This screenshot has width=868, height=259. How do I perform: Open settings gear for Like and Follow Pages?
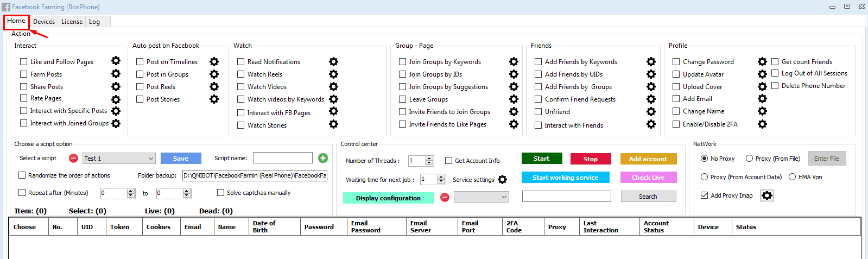116,61
